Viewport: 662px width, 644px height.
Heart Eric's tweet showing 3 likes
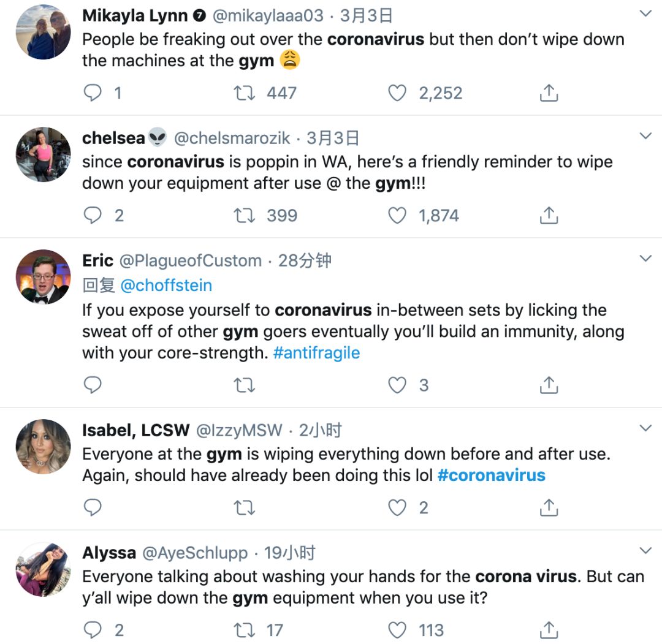tap(398, 385)
